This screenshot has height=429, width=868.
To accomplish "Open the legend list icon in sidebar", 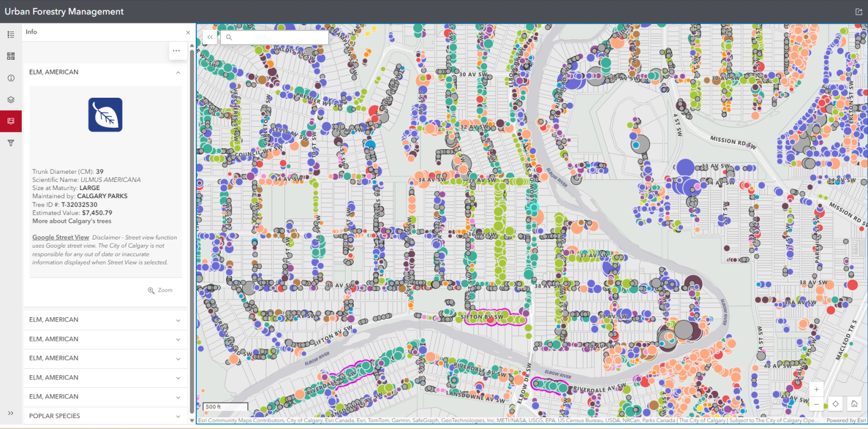I will point(11,35).
